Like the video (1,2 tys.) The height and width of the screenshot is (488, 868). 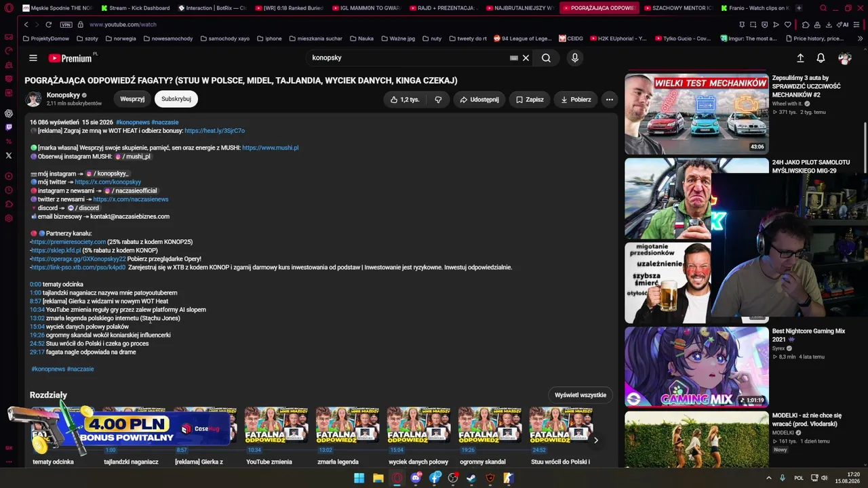coord(405,100)
